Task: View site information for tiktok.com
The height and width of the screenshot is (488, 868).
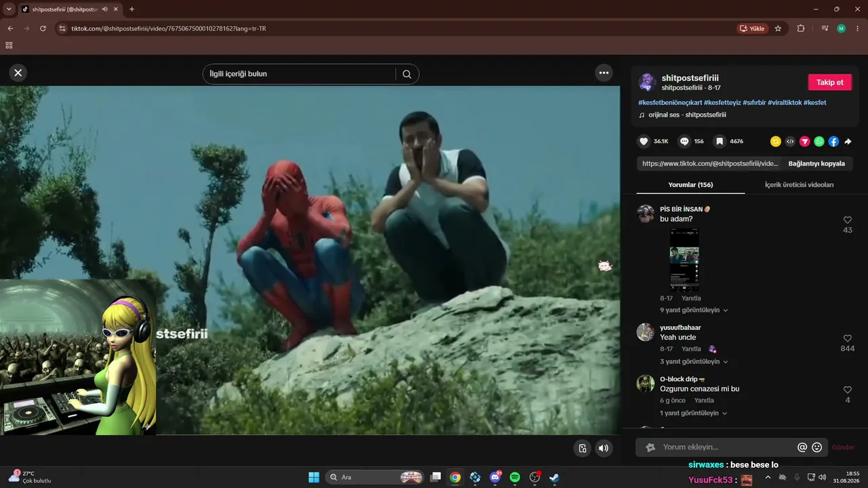Action: click(62, 28)
